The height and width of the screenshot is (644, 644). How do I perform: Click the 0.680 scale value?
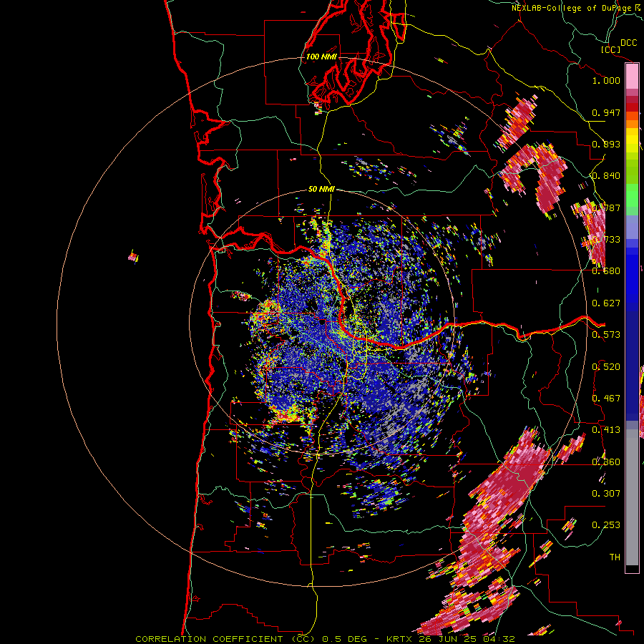(606, 271)
